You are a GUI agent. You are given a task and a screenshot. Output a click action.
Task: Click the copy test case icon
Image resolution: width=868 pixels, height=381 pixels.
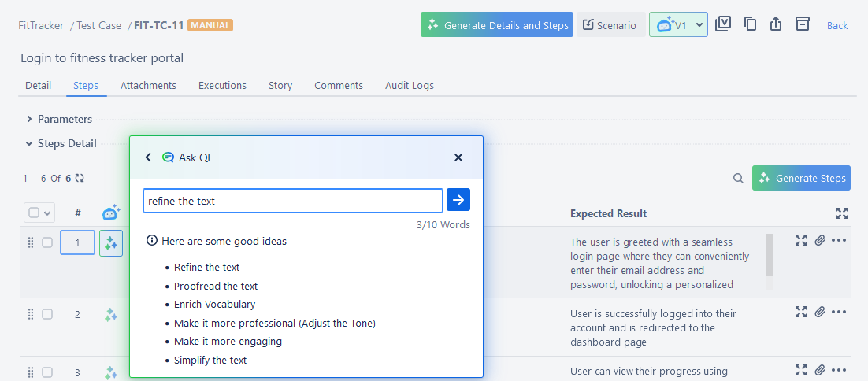tap(750, 24)
